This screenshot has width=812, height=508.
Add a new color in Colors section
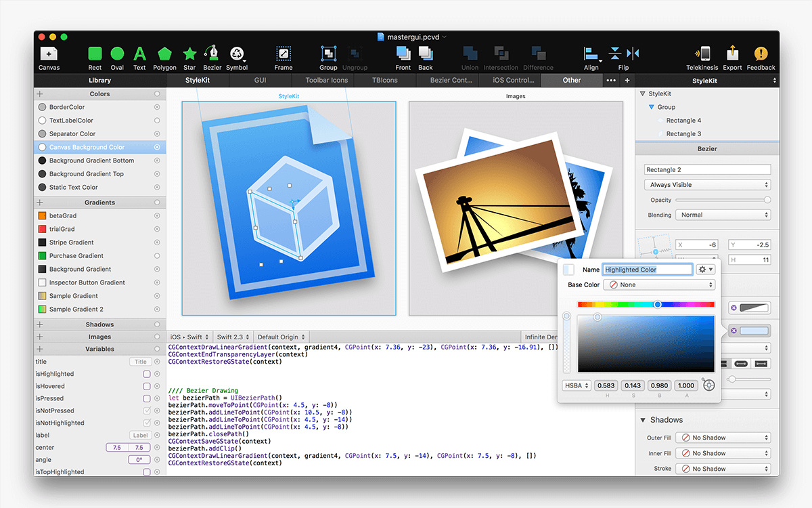point(40,94)
